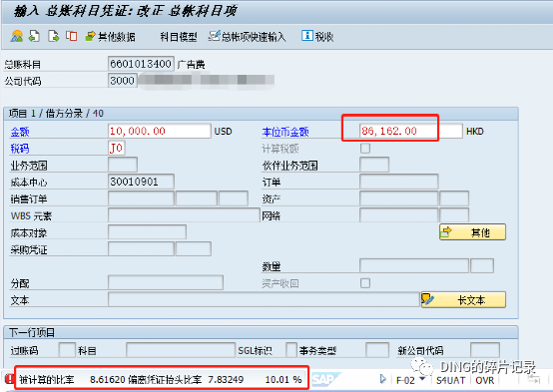Image resolution: width=553 pixels, height=392 pixels.
Task: Click the blue 金额 label link
Action: pos(20,132)
